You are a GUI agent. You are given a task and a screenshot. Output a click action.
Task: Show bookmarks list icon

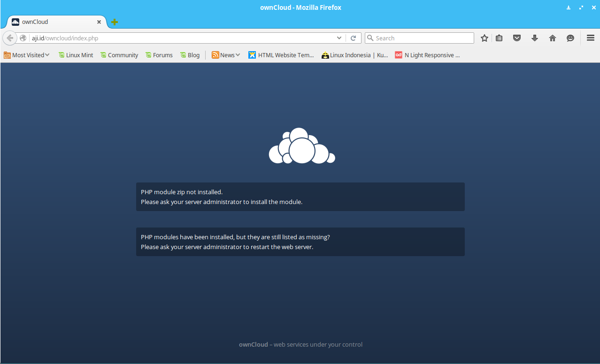(x=499, y=38)
